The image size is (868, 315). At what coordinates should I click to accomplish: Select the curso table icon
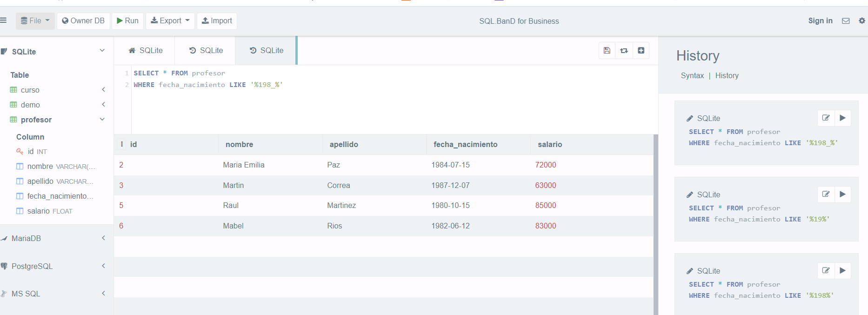[13, 90]
